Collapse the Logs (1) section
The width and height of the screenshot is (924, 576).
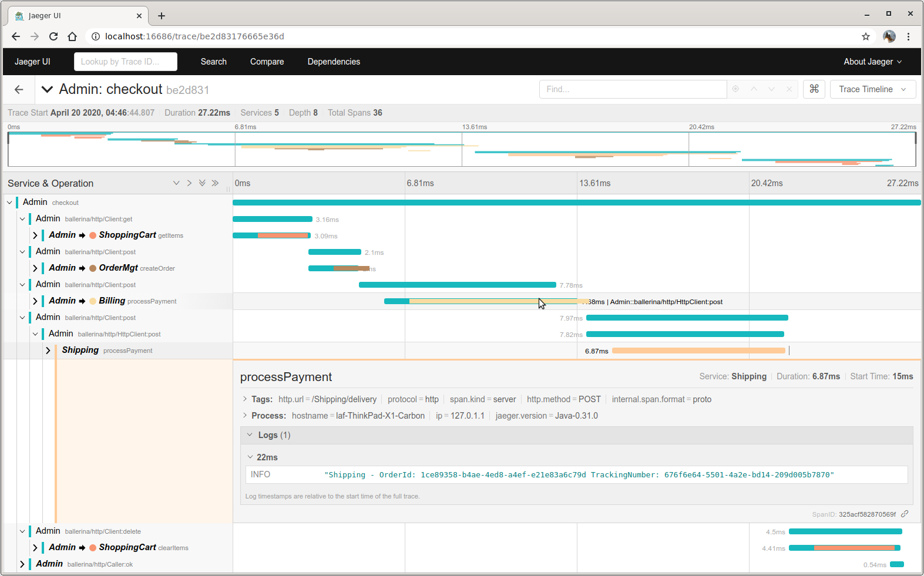(250, 435)
